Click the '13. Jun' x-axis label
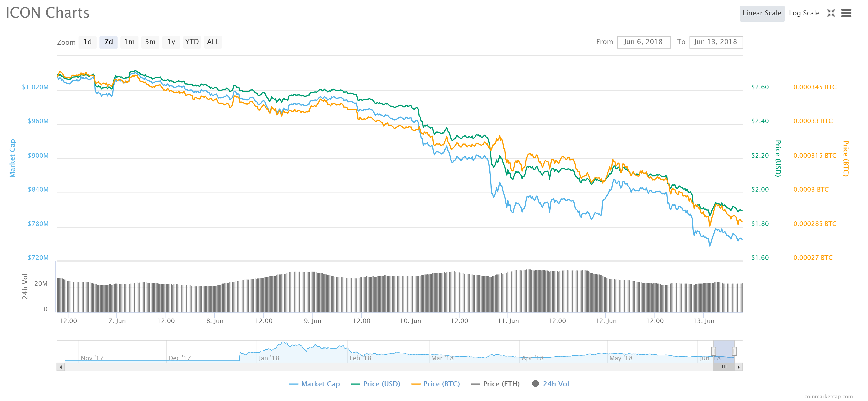 click(704, 321)
